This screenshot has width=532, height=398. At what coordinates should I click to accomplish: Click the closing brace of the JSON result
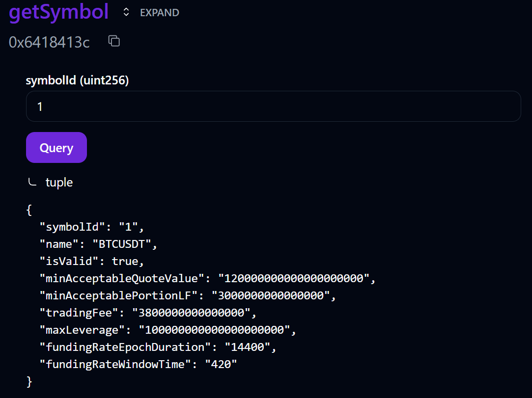[29, 381]
